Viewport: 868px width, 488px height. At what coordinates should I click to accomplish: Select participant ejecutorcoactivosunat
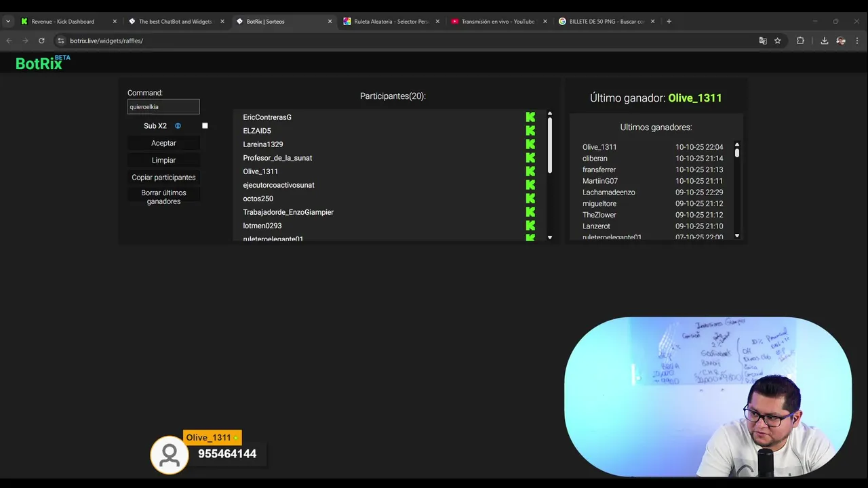click(279, 185)
